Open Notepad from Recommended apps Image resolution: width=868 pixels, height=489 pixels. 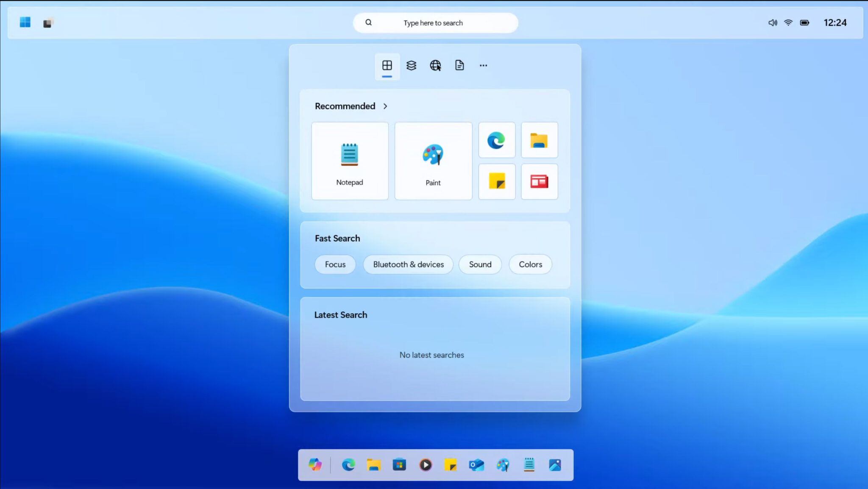[349, 160]
